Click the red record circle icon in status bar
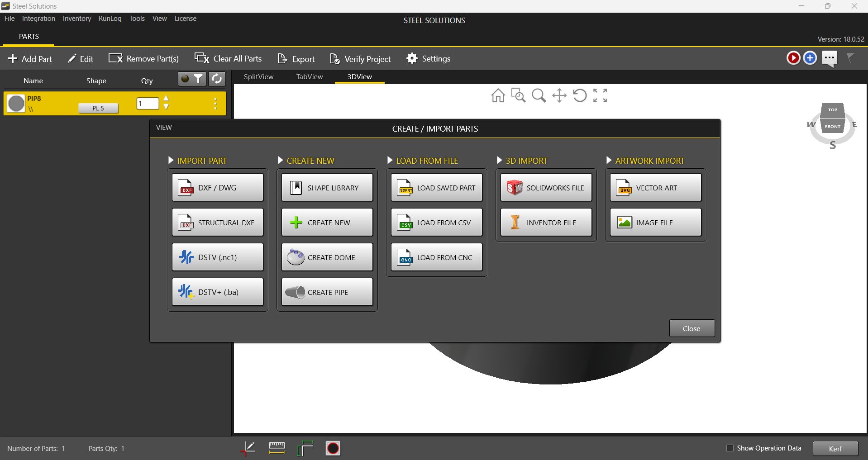This screenshot has height=460, width=868. (x=333, y=448)
